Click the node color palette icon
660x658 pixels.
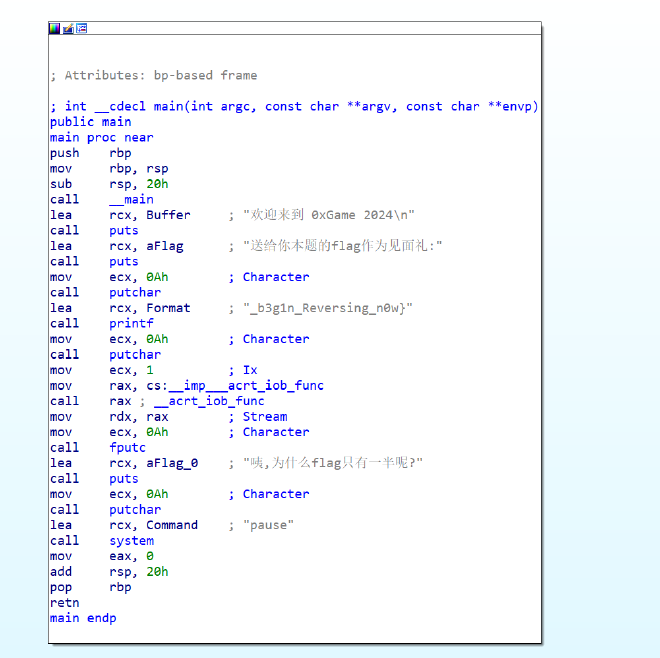(55, 29)
